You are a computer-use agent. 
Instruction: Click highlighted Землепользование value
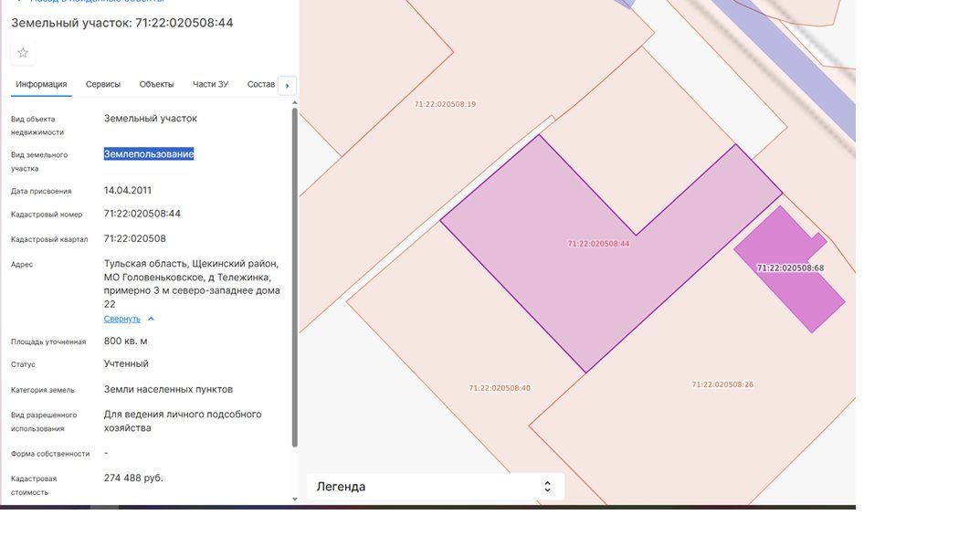pyautogui.click(x=149, y=153)
